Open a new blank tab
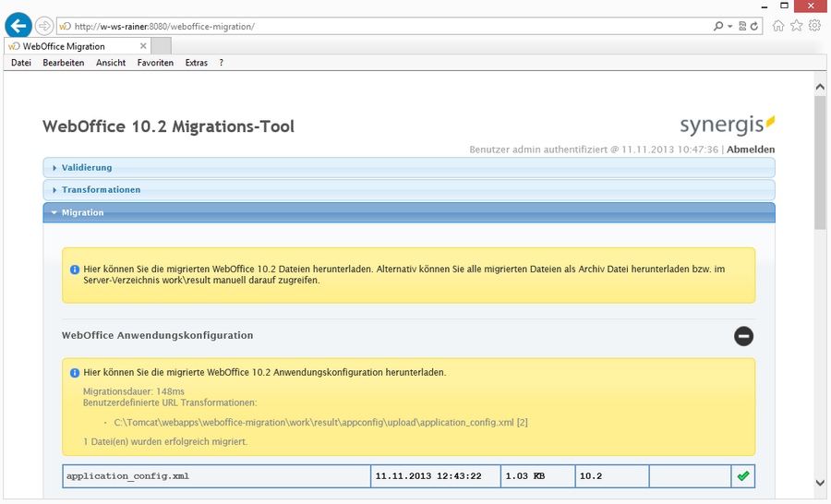 161,46
